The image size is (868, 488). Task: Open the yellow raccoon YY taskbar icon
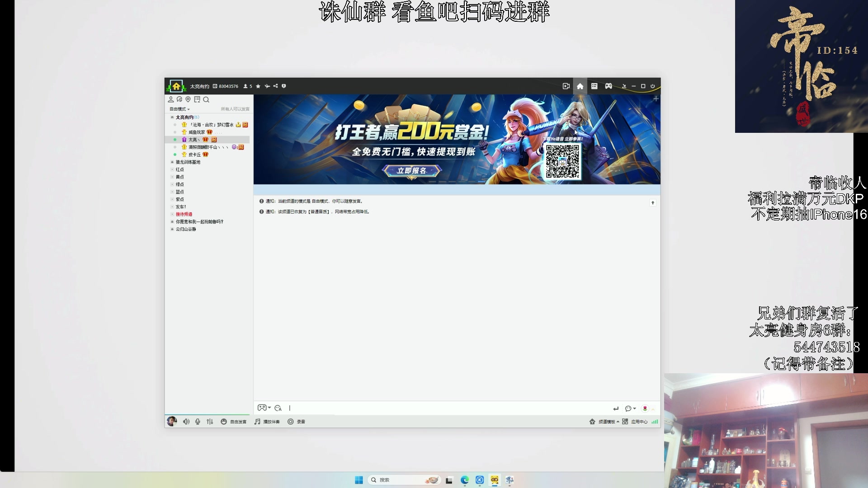click(495, 480)
